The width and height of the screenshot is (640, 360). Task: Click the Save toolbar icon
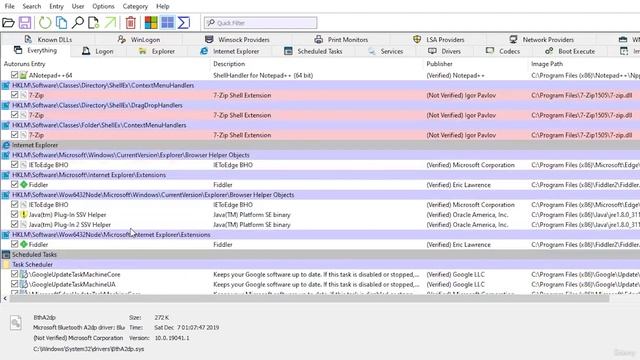coord(25,22)
